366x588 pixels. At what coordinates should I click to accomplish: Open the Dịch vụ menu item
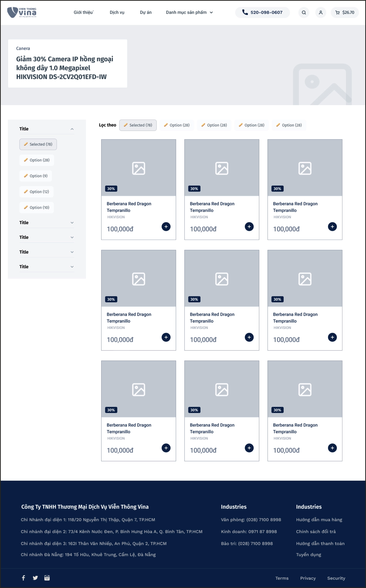117,12
